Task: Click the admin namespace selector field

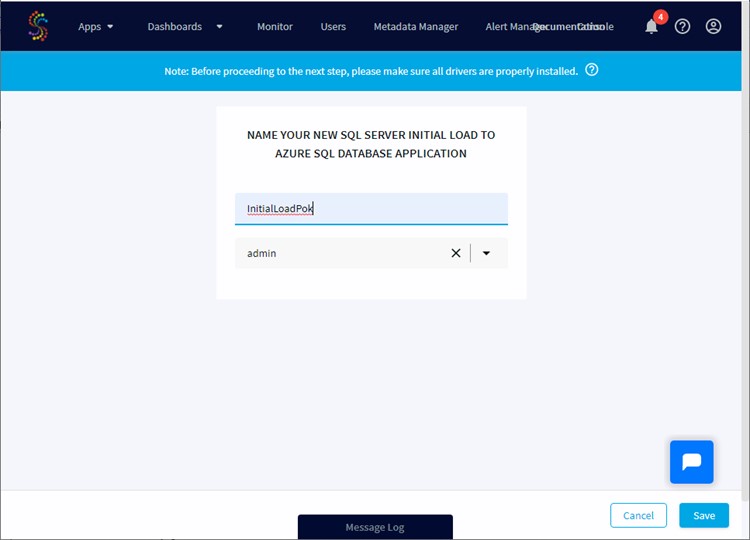Action: [371, 253]
